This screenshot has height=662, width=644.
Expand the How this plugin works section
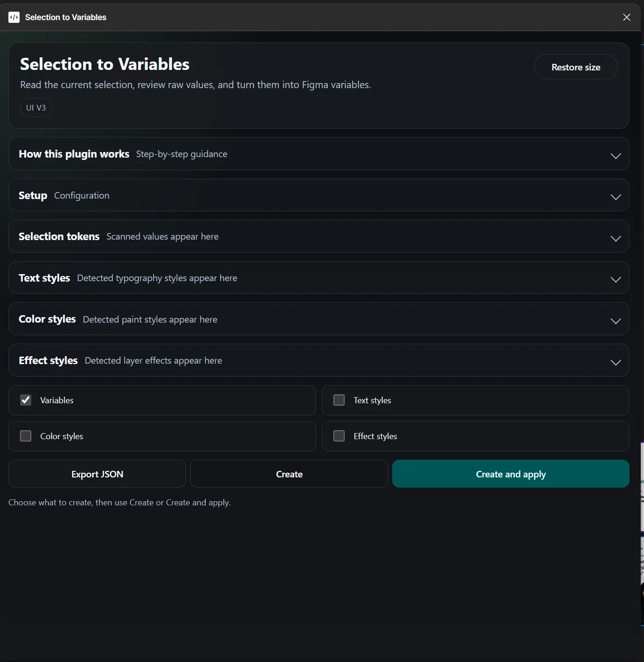click(616, 155)
